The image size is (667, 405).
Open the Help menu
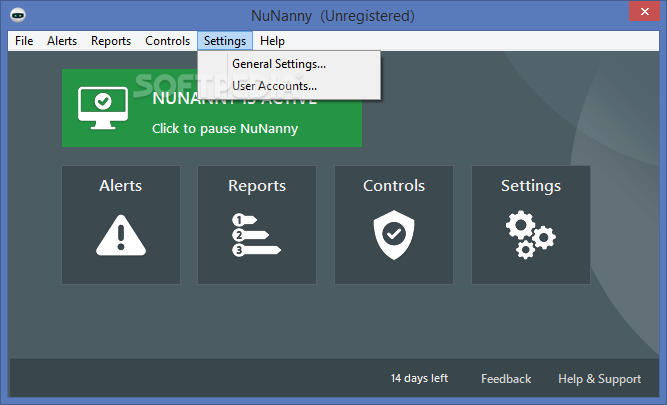pos(272,41)
